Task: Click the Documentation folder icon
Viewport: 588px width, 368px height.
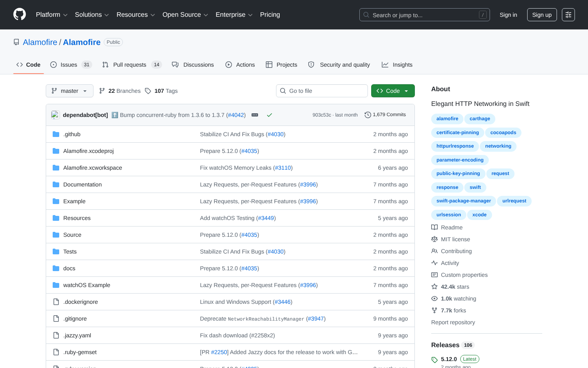Action: pos(56,184)
